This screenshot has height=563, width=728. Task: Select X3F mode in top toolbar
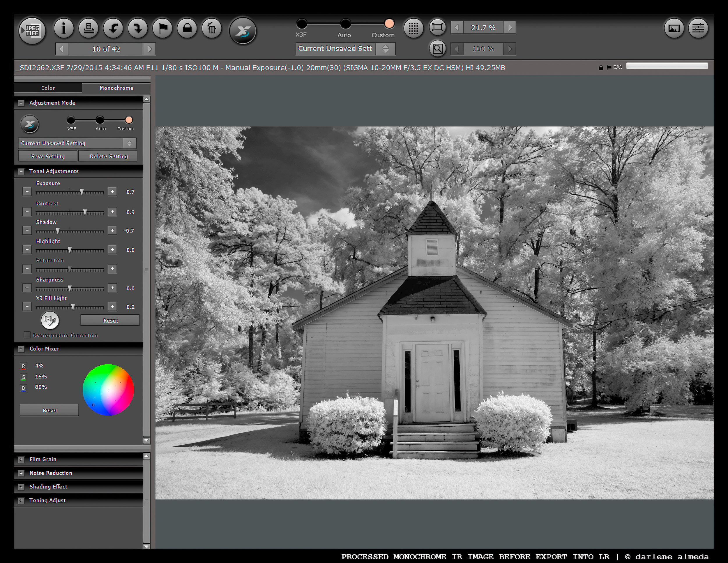click(301, 24)
